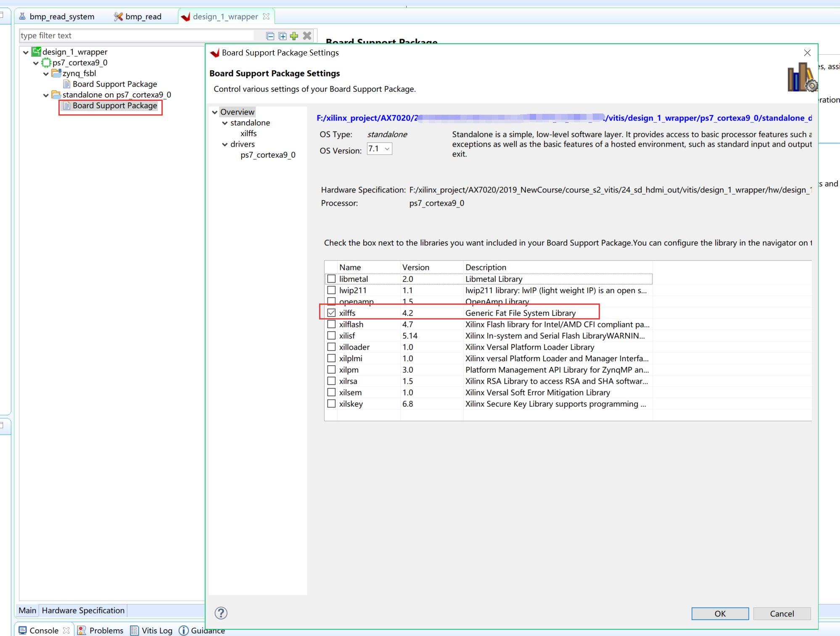Click the Cancel button
This screenshot has height=636, width=840.
tap(782, 614)
